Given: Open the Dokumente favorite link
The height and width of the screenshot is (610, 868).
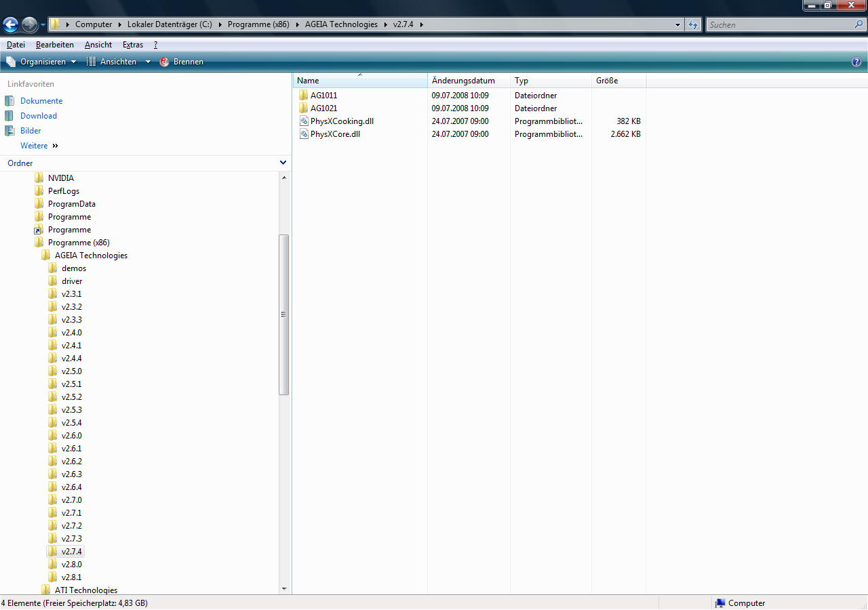Looking at the screenshot, I should pyautogui.click(x=41, y=101).
